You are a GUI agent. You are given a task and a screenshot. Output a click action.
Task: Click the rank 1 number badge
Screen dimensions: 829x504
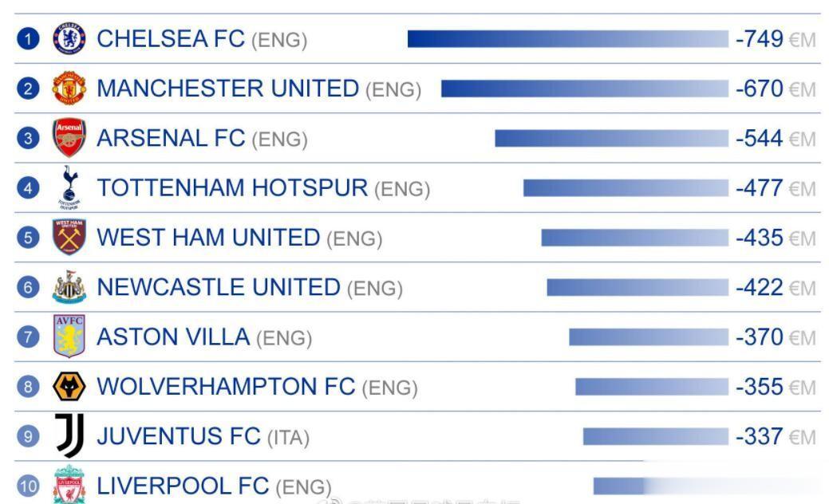pos(28,38)
